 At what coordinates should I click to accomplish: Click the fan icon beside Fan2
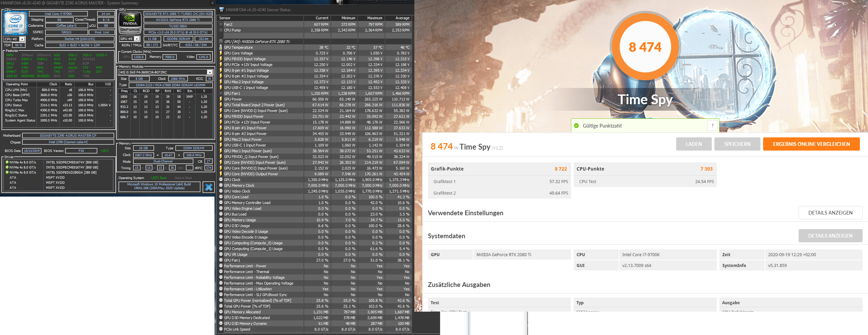221,24
